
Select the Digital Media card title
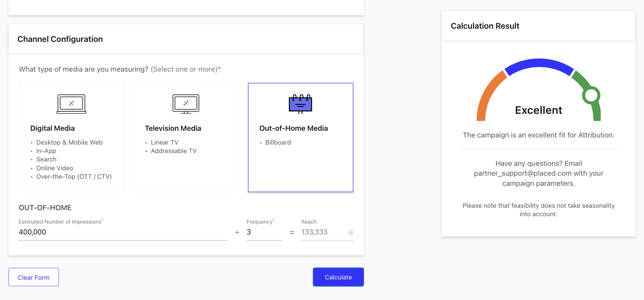52,128
